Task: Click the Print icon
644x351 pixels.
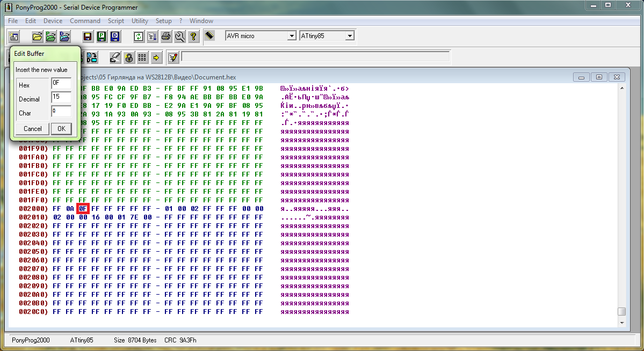Action: 166,36
